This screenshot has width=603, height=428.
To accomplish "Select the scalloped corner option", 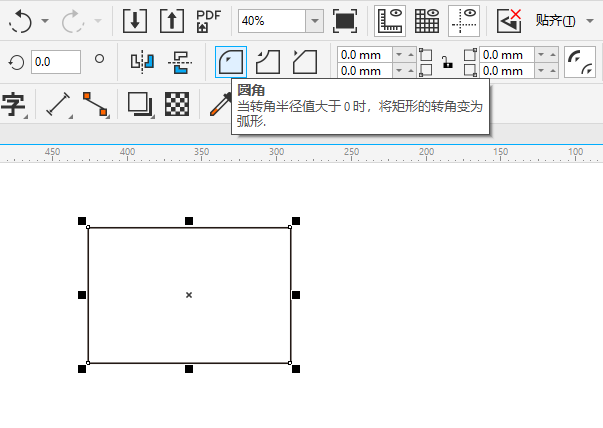I will coord(268,62).
